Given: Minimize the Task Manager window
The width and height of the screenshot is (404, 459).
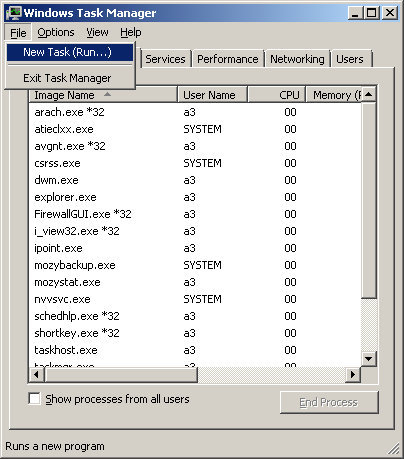Looking at the screenshot, I should coord(355,13).
